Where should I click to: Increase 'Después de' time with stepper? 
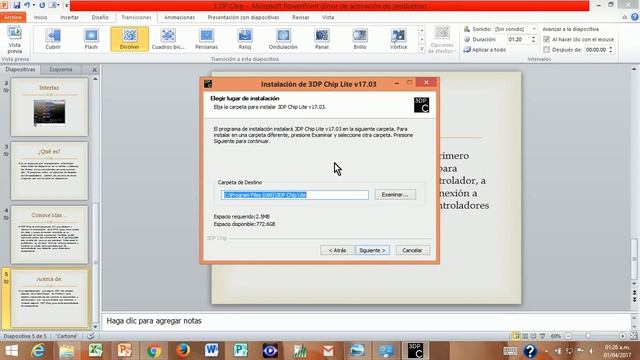pos(611,48)
